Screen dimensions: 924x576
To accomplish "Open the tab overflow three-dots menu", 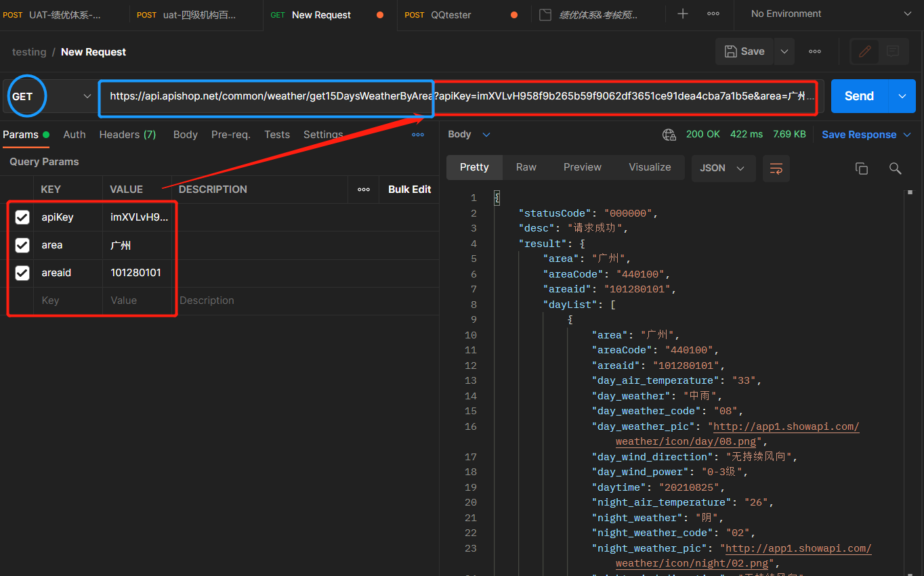I will pos(713,14).
